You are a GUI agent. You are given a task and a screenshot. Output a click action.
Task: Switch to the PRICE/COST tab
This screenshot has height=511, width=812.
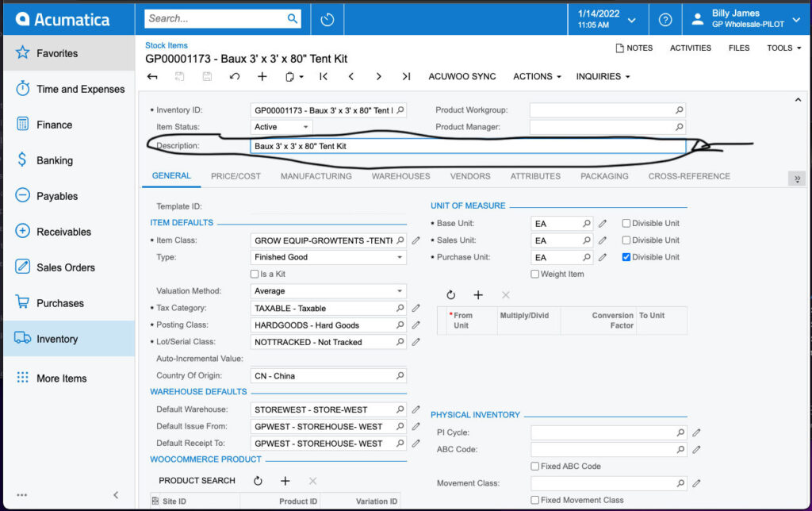pos(236,176)
